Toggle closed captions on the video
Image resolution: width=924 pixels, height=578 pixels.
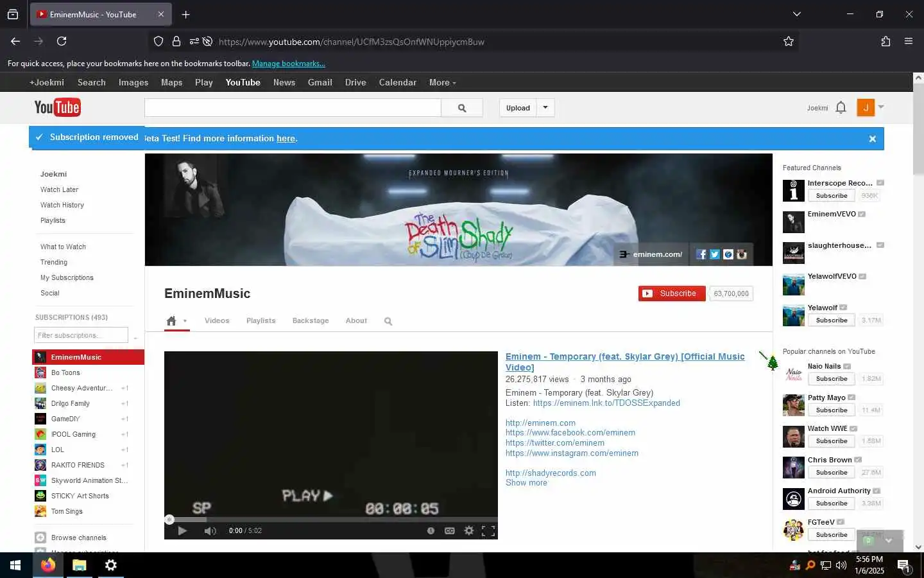[450, 530]
